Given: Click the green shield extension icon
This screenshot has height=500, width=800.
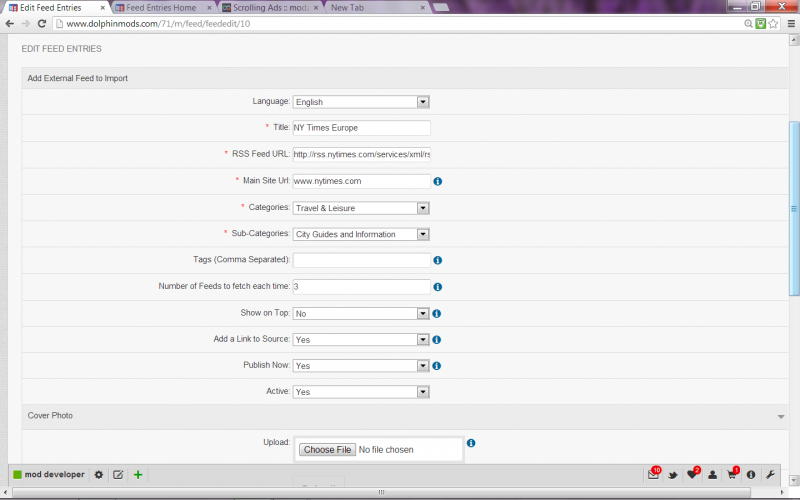Looking at the screenshot, I should pos(761,23).
